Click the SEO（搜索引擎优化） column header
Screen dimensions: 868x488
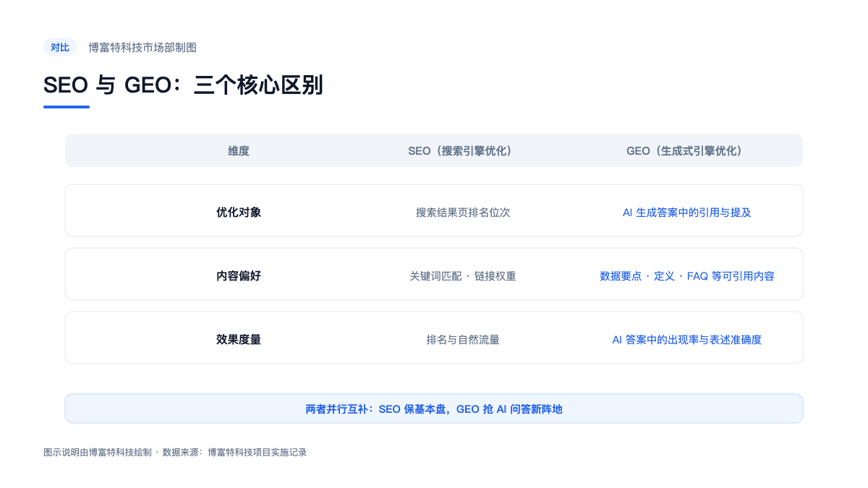(x=463, y=151)
